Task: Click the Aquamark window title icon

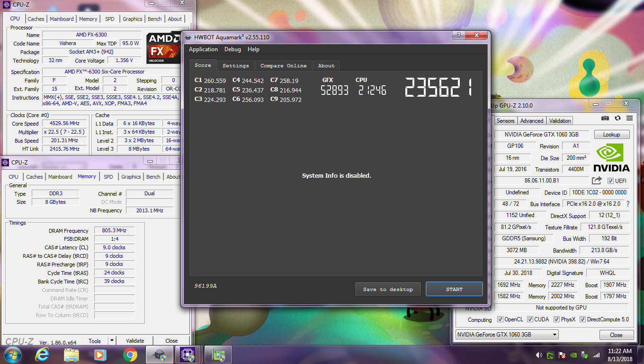Action: click(188, 37)
